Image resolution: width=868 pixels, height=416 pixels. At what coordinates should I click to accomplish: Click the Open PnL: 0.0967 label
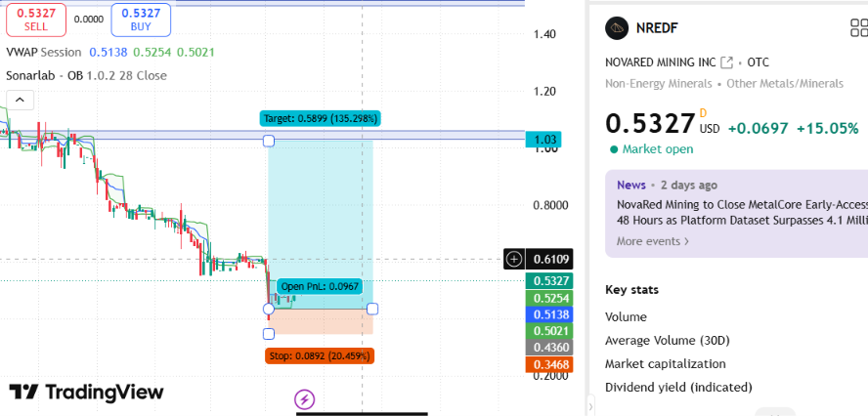click(x=320, y=286)
